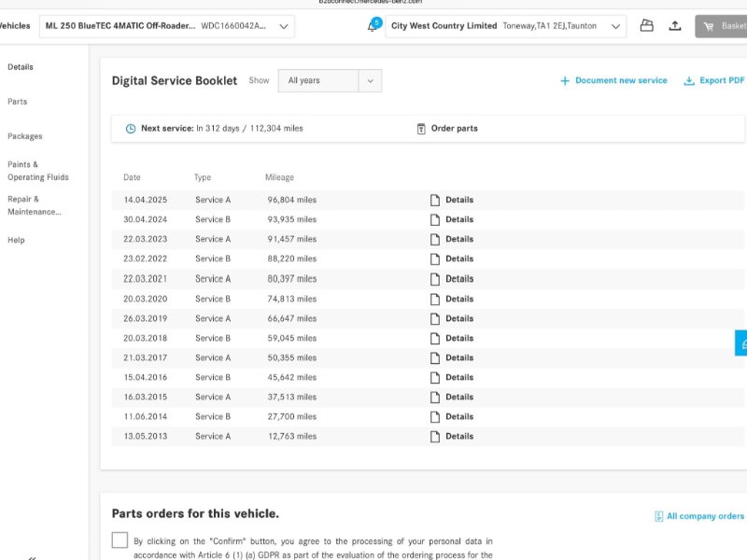Click the All years dropdown arrow
The height and width of the screenshot is (560, 747).
[370, 81]
